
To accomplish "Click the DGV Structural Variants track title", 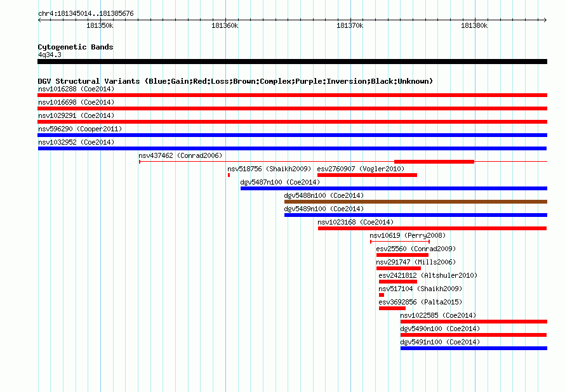I will pyautogui.click(x=236, y=81).
